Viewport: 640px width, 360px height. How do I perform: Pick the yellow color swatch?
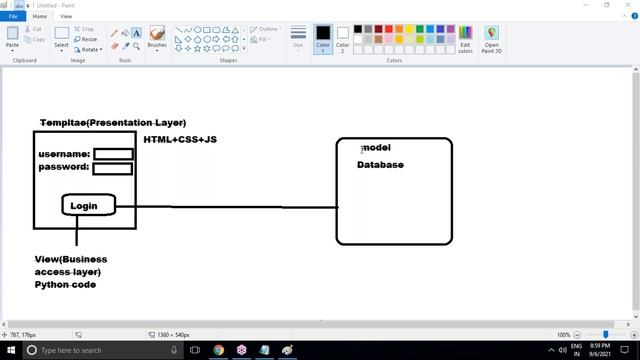[x=409, y=29]
